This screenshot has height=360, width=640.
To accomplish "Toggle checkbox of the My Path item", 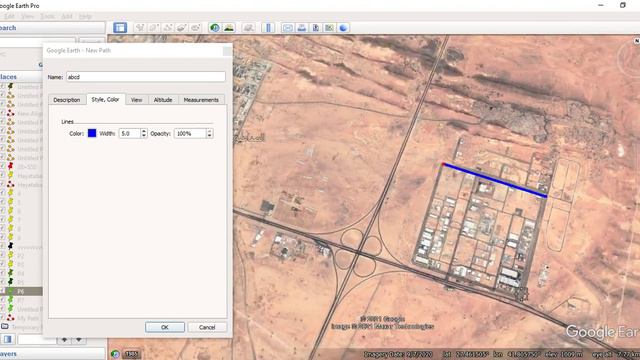I will tap(2, 318).
